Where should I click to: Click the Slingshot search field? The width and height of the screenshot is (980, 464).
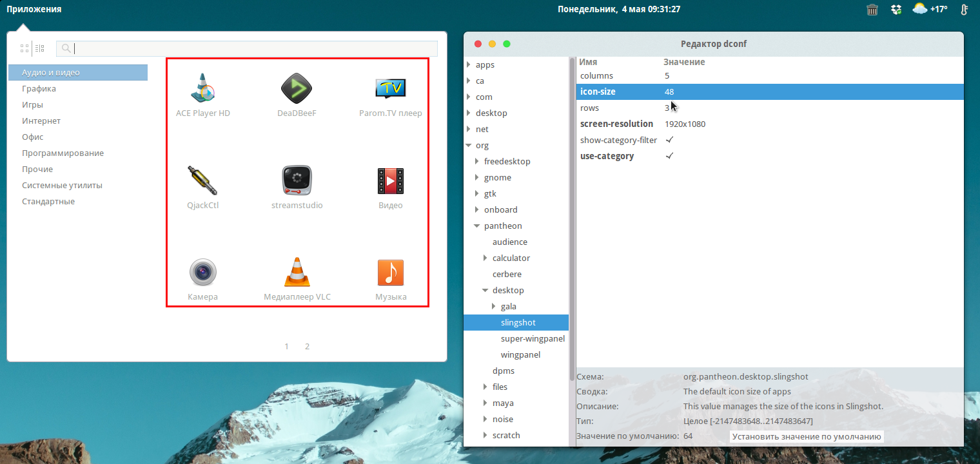(247, 48)
